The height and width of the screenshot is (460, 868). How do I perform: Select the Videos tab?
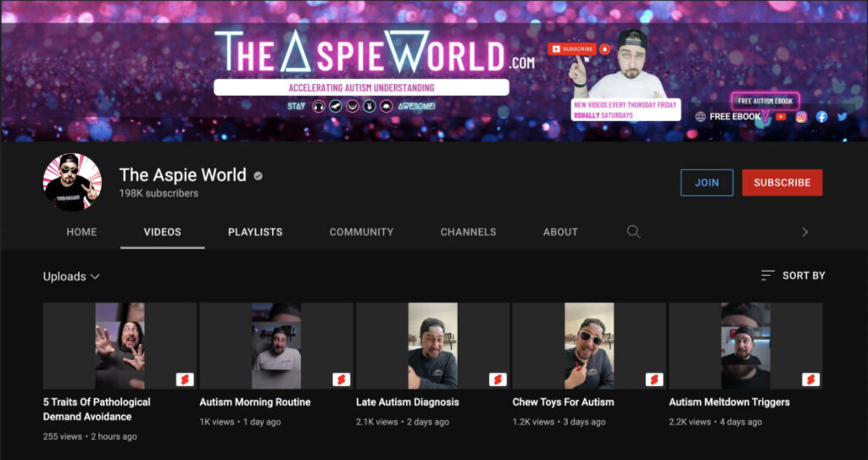click(162, 232)
